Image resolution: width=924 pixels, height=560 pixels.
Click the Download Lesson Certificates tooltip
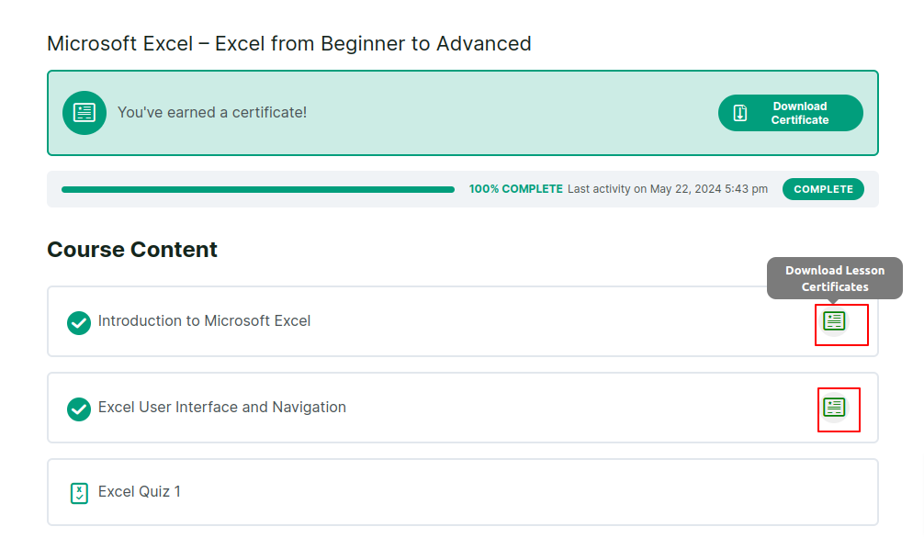834,277
